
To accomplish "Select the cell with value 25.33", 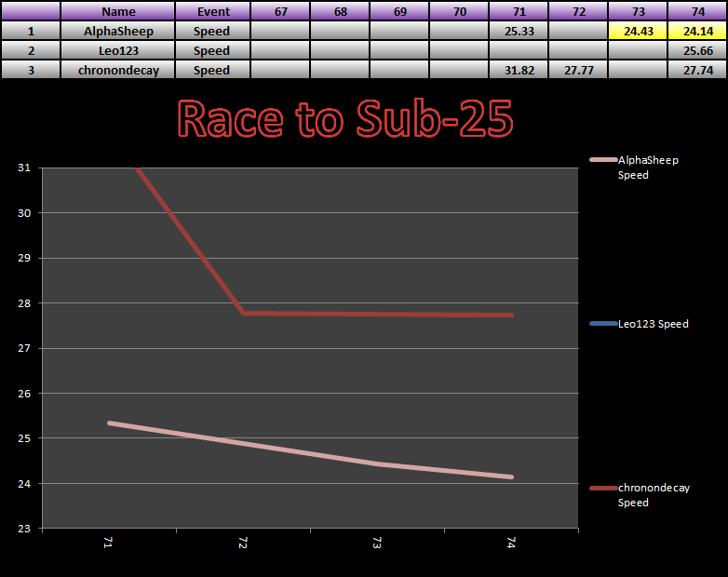I will 519,31.
